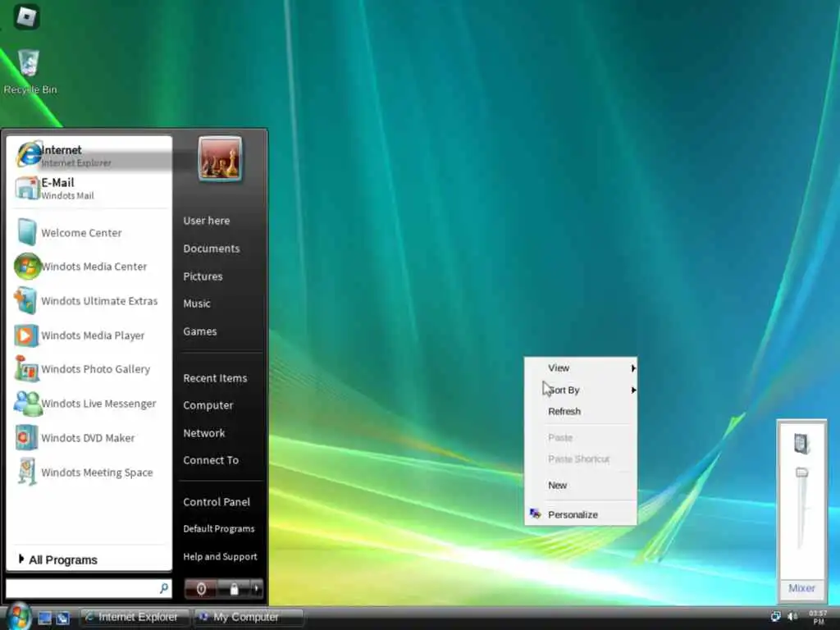Click the Personalize icon in context menu

[x=535, y=514]
